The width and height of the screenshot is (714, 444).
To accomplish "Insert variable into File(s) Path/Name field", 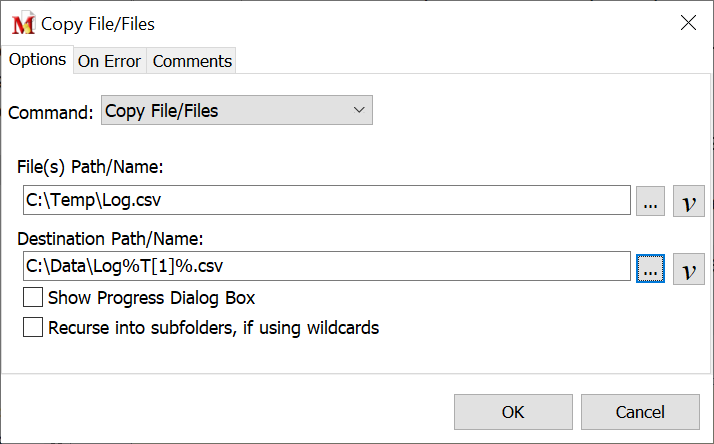I will pos(688,201).
